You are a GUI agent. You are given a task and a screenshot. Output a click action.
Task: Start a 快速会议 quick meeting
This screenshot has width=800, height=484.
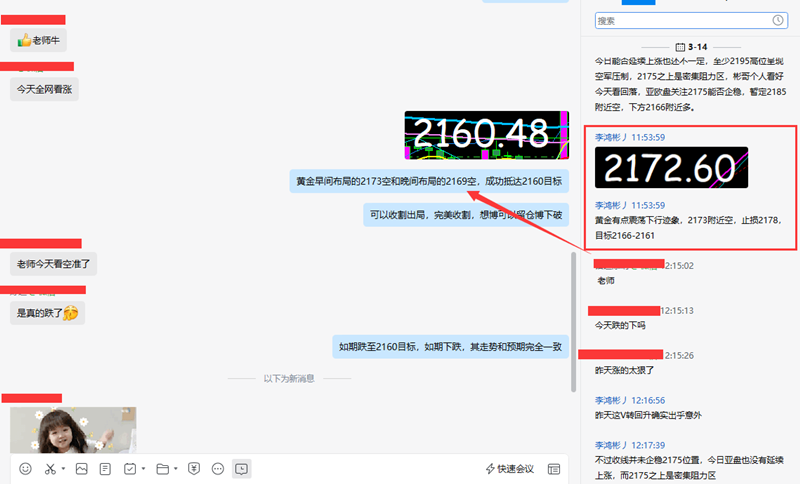pyautogui.click(x=510, y=468)
